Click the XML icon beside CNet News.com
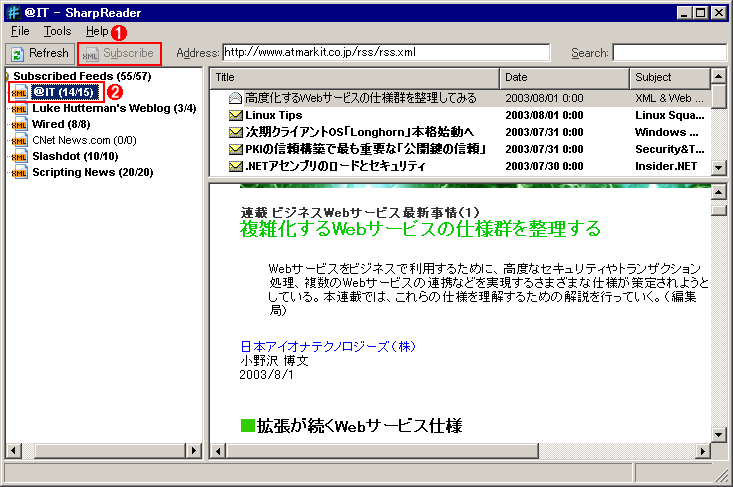Screen dimensions: 733x487 click(19, 141)
